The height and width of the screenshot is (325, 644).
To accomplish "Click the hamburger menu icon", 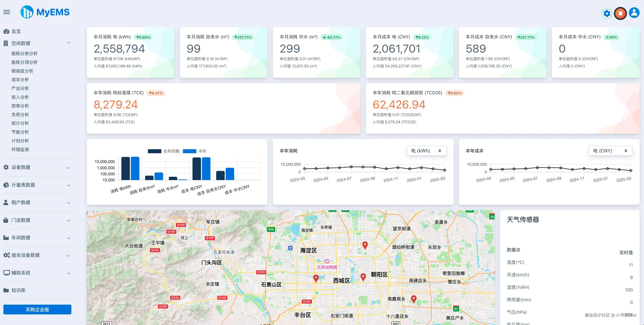I will [7, 12].
